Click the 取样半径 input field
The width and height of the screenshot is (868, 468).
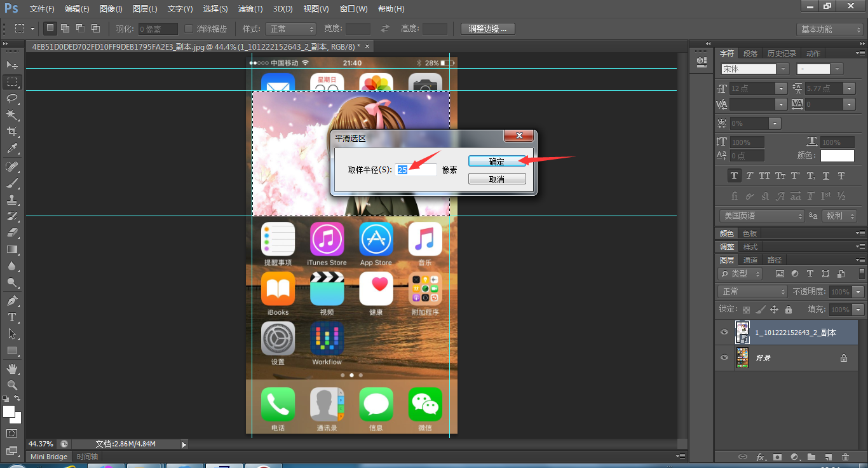click(x=416, y=170)
